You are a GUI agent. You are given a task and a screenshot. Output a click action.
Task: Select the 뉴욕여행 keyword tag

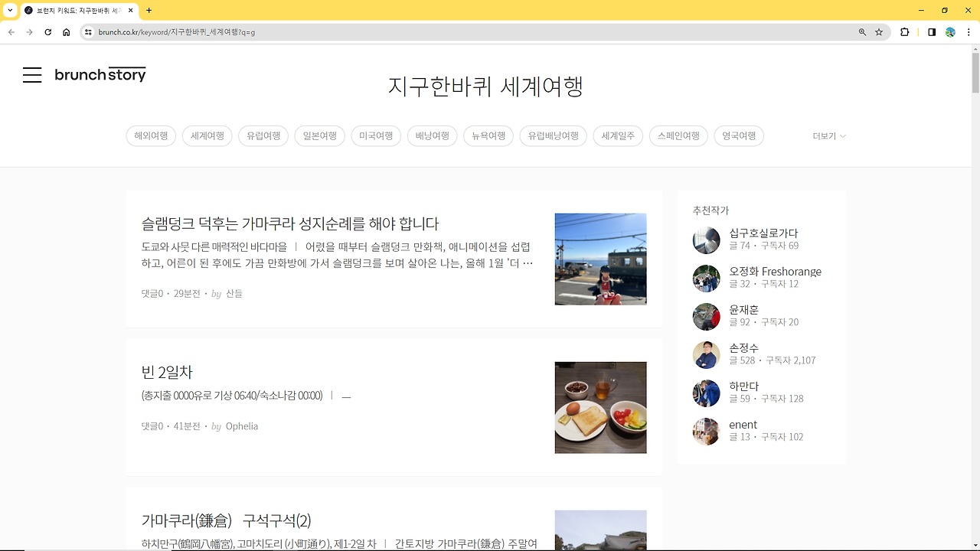[488, 136]
